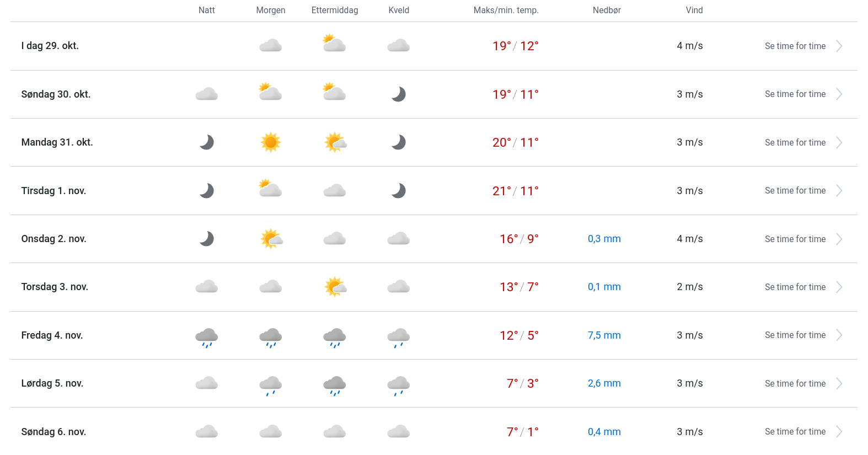Click the sunny morning icon for Mandag 31. okt.
The image size is (868, 455).
coord(271,142)
